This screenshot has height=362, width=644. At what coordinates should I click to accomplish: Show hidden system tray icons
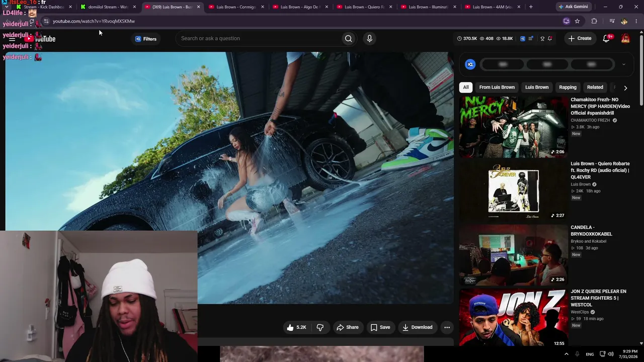tap(567, 354)
